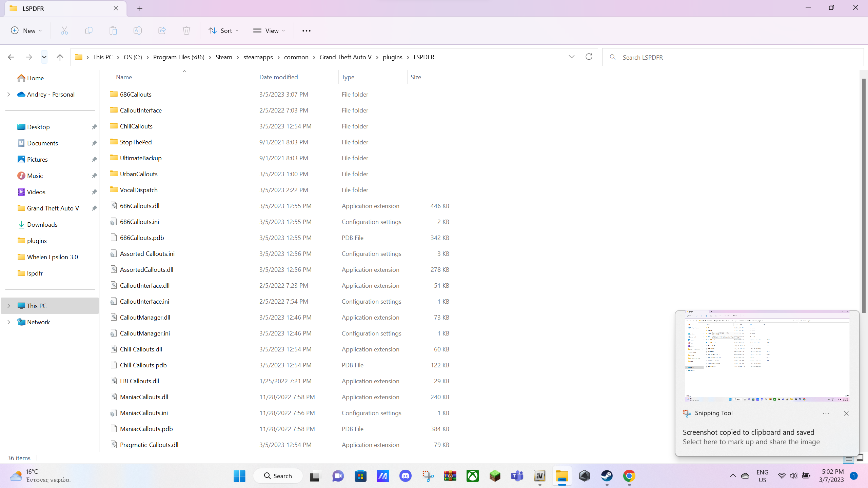Sort files by Date modified column

point(278,77)
